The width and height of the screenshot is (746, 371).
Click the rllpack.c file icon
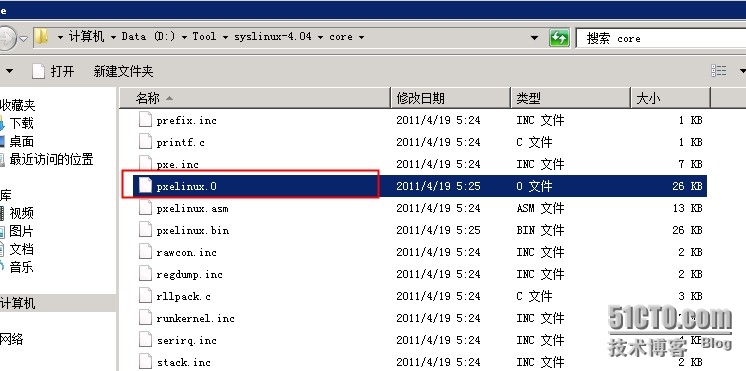(145, 296)
